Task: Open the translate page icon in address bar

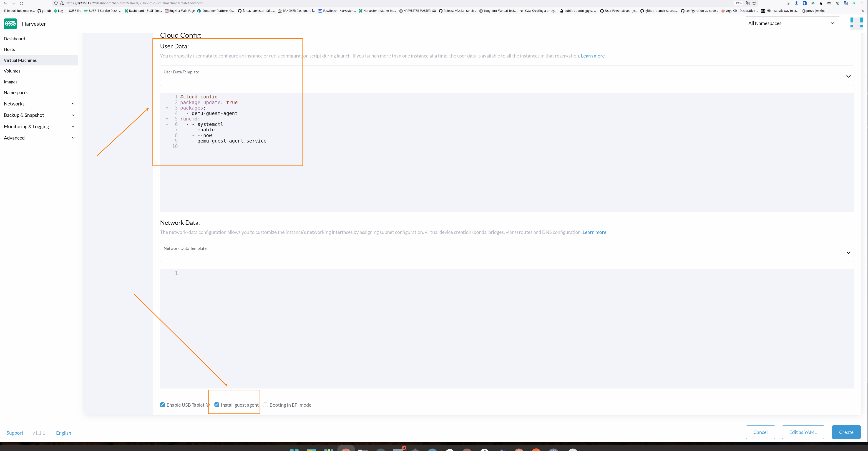Action: click(x=747, y=3)
